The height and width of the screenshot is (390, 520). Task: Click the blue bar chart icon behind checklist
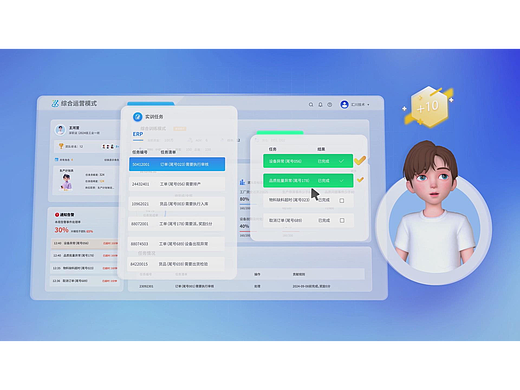click(x=242, y=182)
